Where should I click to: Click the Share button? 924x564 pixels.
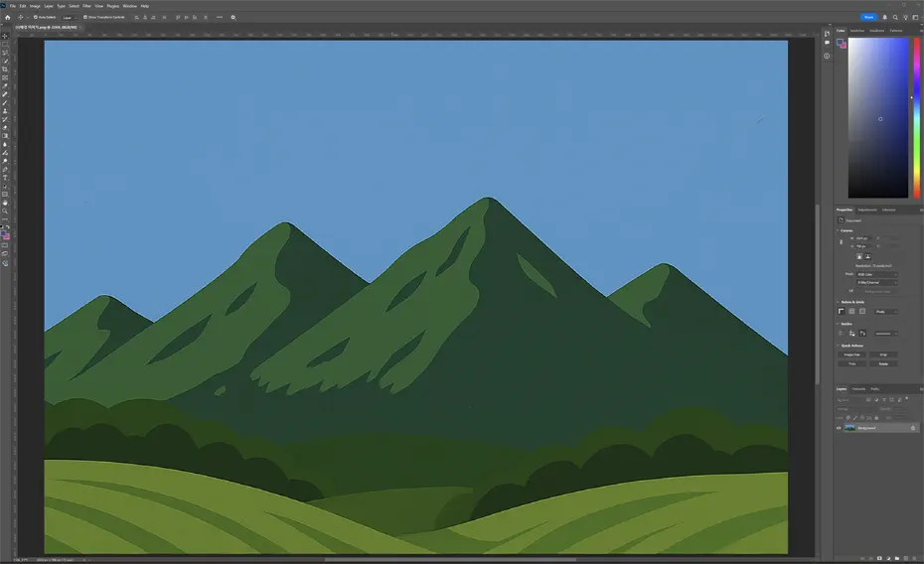tap(868, 17)
